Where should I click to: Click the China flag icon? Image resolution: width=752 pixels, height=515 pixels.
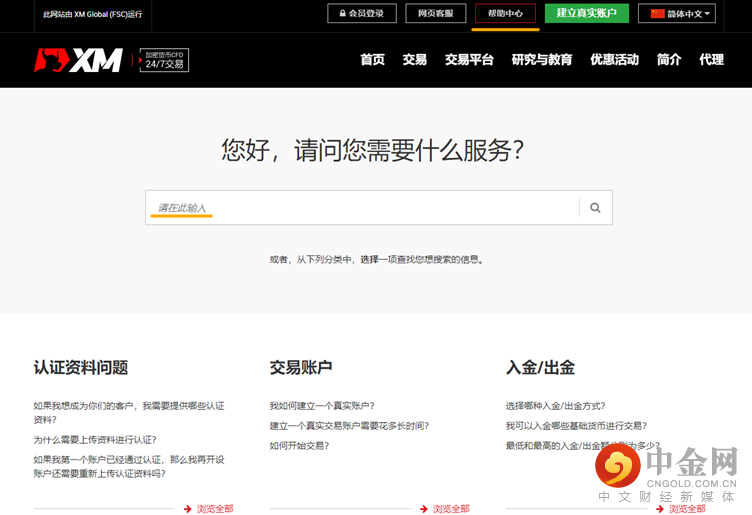click(657, 13)
